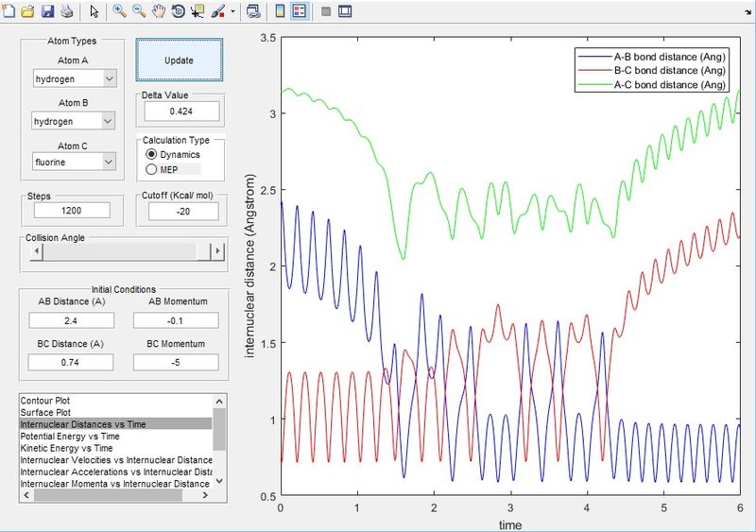Save the figure with the floppy disk icon
Viewport: 756px width, 532px height.
tap(47, 11)
